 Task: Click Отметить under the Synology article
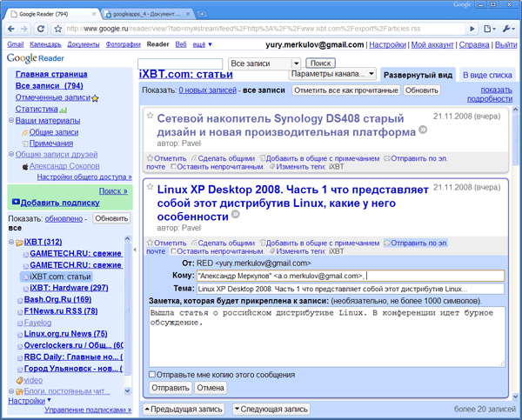(x=167, y=158)
